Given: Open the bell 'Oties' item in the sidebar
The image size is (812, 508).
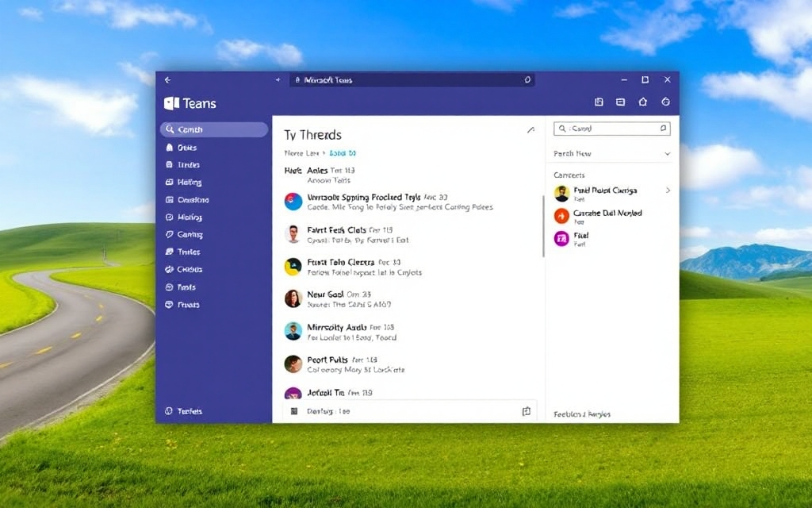Looking at the screenshot, I should pyautogui.click(x=214, y=147).
